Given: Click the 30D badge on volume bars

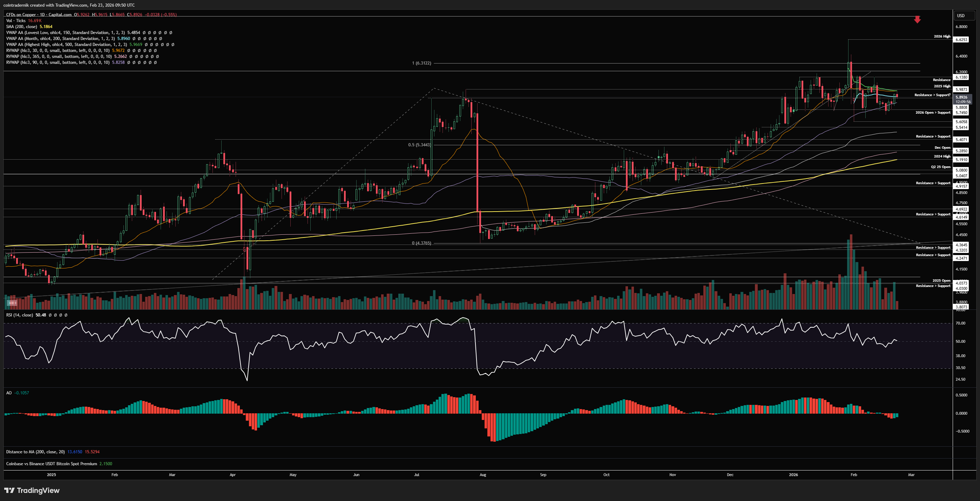Looking at the screenshot, I should (12, 303).
